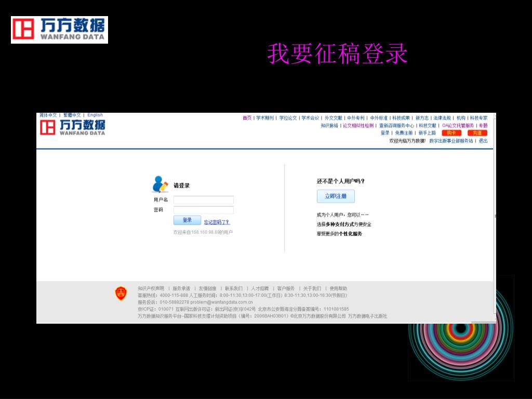Open 新方志 in the top navigation
Viewport: 532px width, 399px height.
click(x=422, y=118)
